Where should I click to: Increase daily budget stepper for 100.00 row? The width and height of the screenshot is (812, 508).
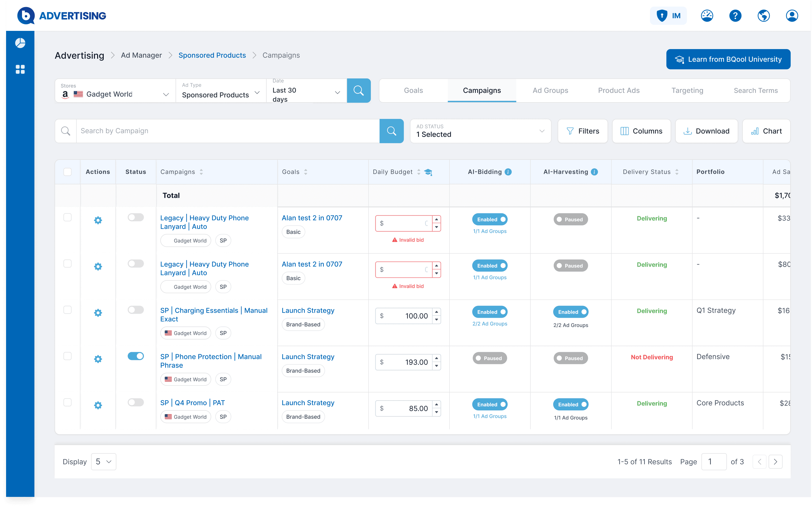(436, 312)
